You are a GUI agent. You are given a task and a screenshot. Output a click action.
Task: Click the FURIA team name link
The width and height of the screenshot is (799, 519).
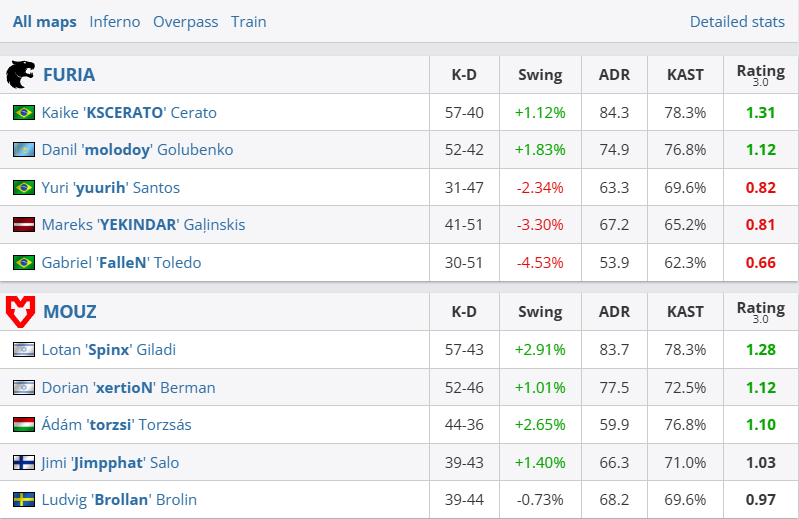click(69, 75)
